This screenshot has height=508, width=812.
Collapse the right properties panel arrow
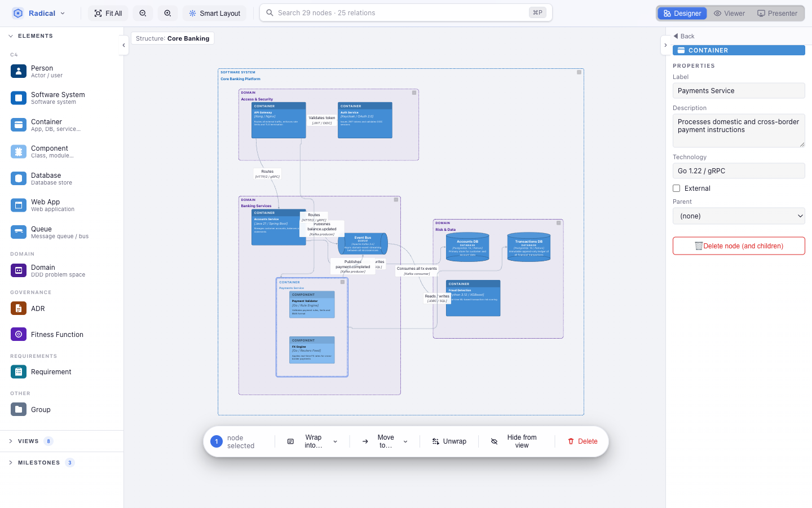point(665,45)
